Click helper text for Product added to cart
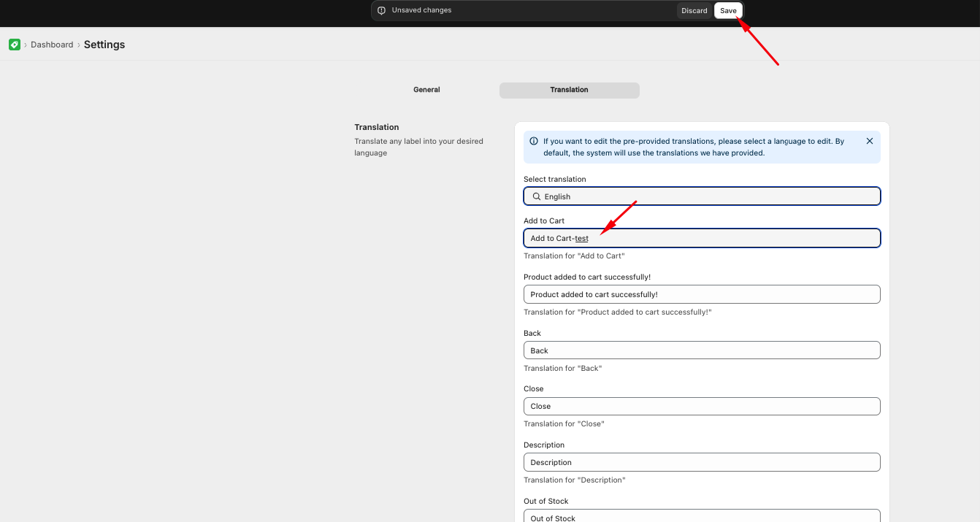 (x=618, y=312)
